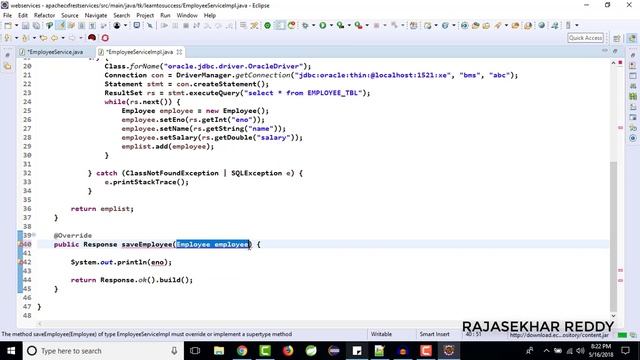
Task: Collapse the fold toggle at line 39
Action: point(34,235)
